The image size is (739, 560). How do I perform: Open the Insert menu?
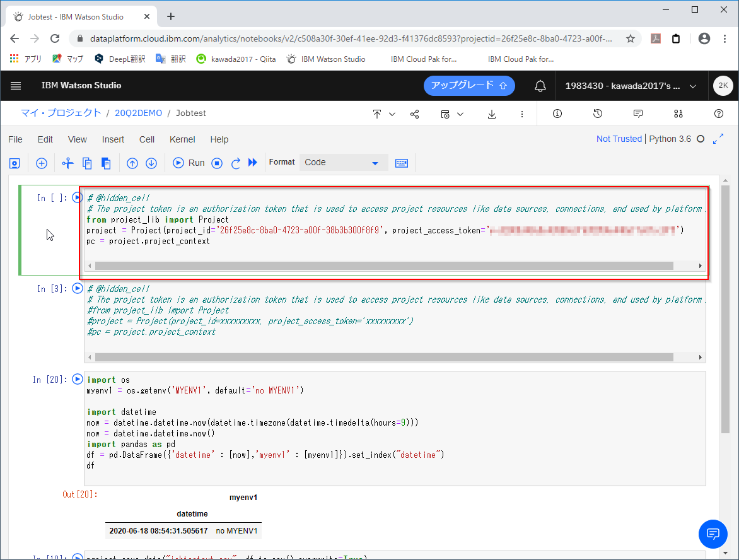pos(113,139)
